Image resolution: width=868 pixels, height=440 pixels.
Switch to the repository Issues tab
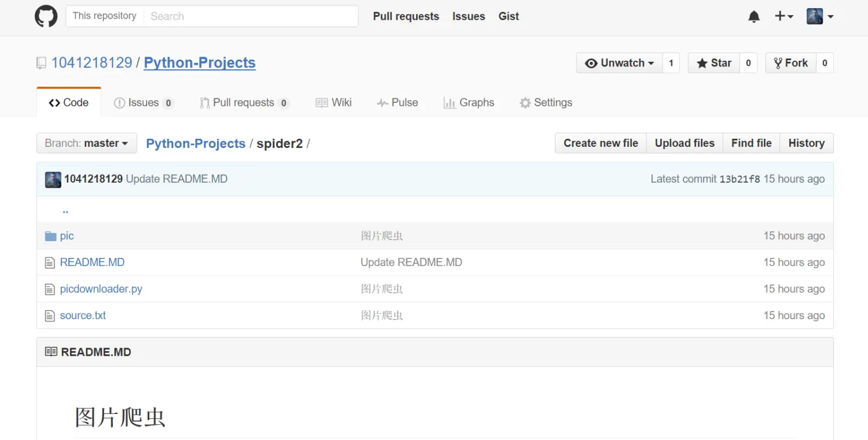coord(144,102)
